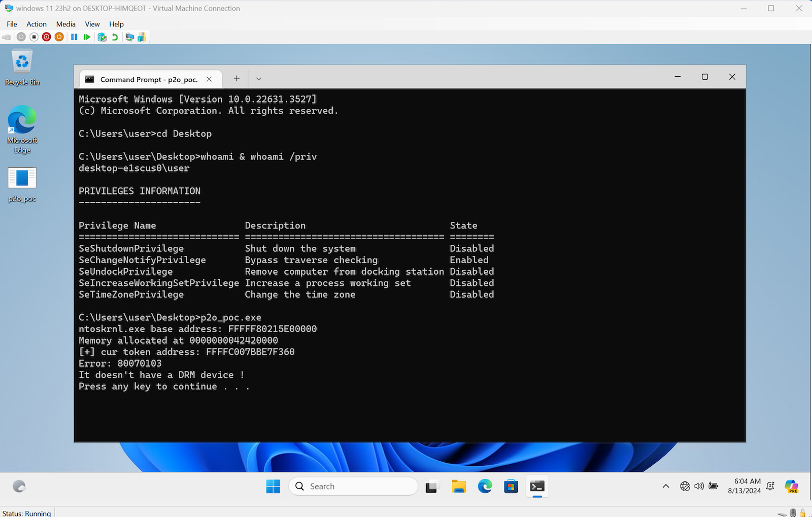This screenshot has height=517, width=812.
Task: Click the taskbar Search box
Action: [353, 487]
